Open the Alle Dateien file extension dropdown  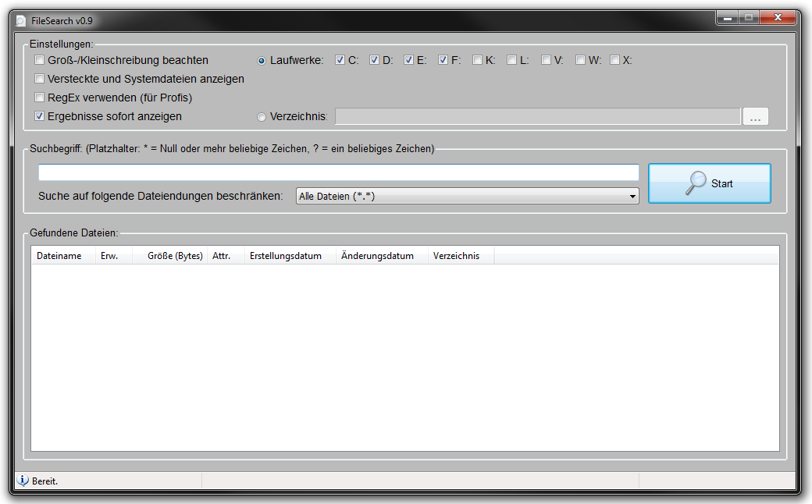[x=467, y=197]
